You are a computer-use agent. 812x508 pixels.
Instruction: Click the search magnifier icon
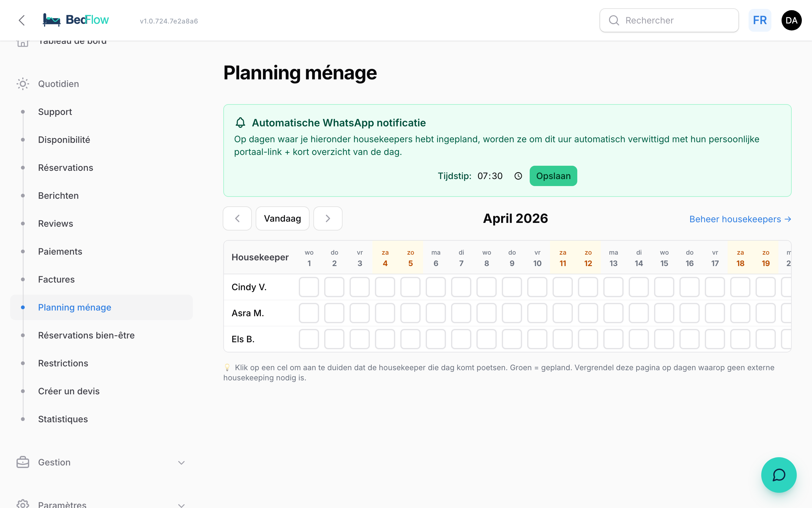point(614,21)
